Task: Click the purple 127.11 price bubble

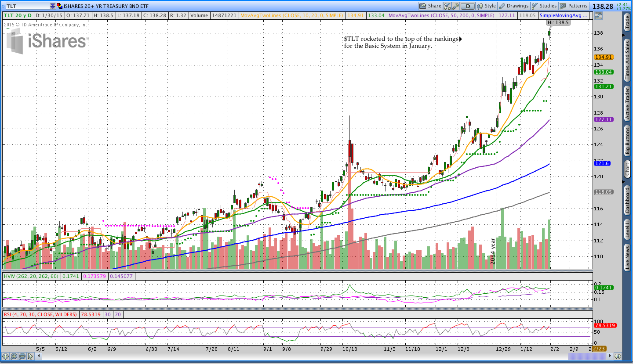Action: click(x=604, y=119)
